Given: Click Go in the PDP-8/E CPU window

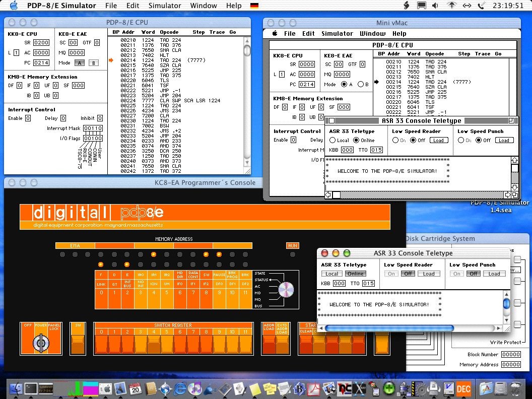Looking at the screenshot, I should 233,32.
